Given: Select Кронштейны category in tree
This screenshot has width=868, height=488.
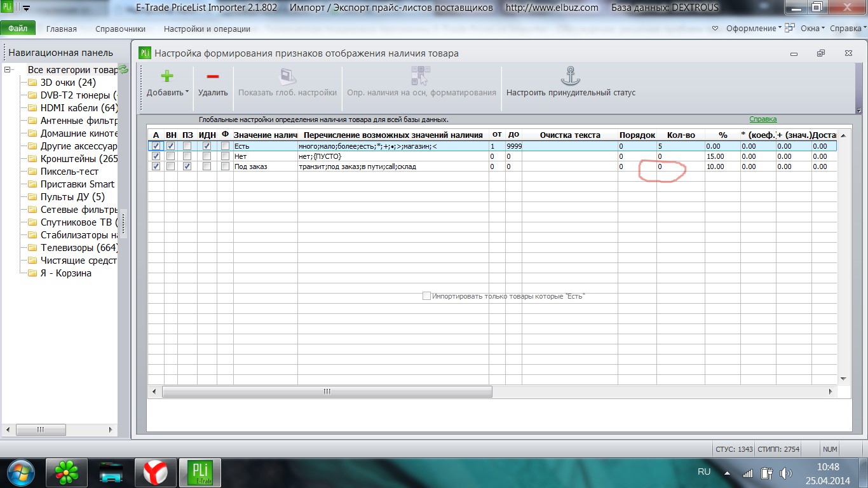Looking at the screenshot, I should coord(79,159).
